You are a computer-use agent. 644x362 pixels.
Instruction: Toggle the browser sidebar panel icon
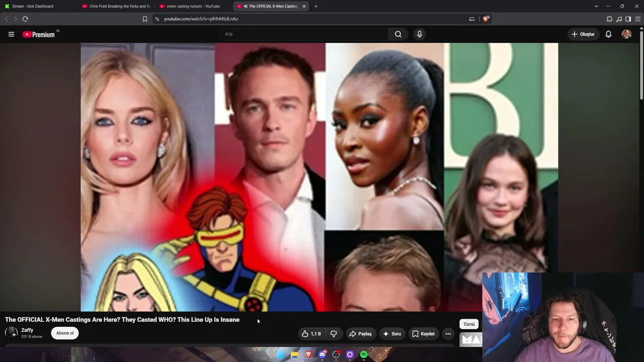click(x=628, y=19)
